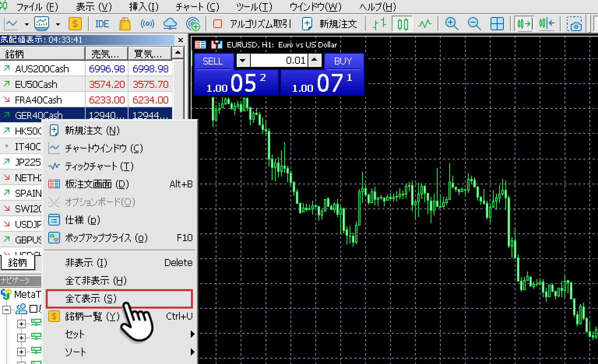Screen dimensions: 598x364
Task: Select the EU50Cash row
Action: [x=86, y=84]
